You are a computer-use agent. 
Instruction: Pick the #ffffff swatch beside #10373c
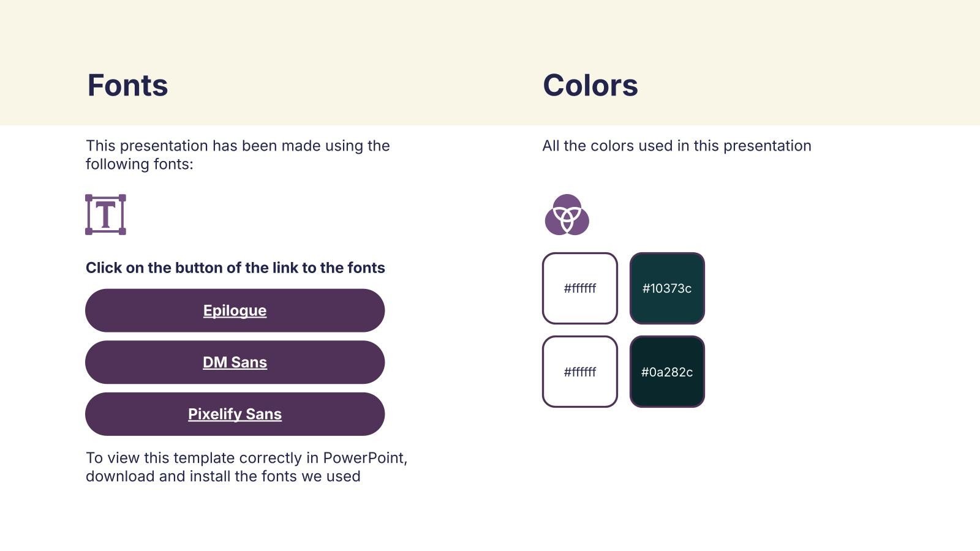coord(579,288)
